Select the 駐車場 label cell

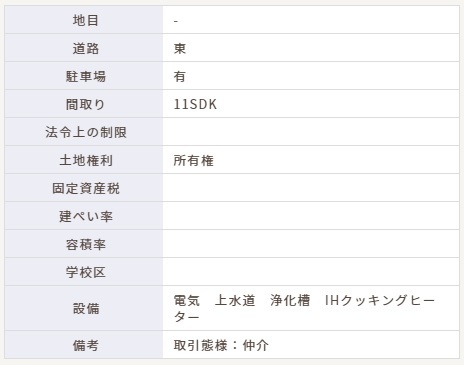pyautogui.click(x=84, y=76)
